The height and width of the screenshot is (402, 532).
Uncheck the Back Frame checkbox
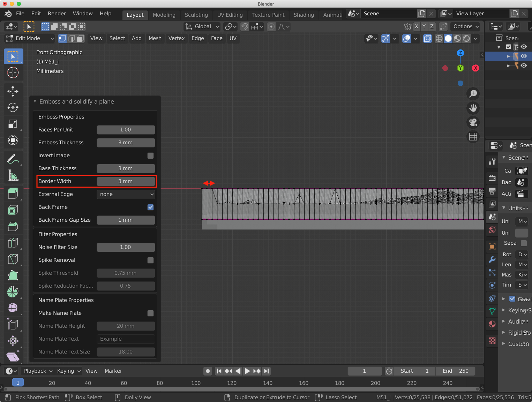coord(150,207)
